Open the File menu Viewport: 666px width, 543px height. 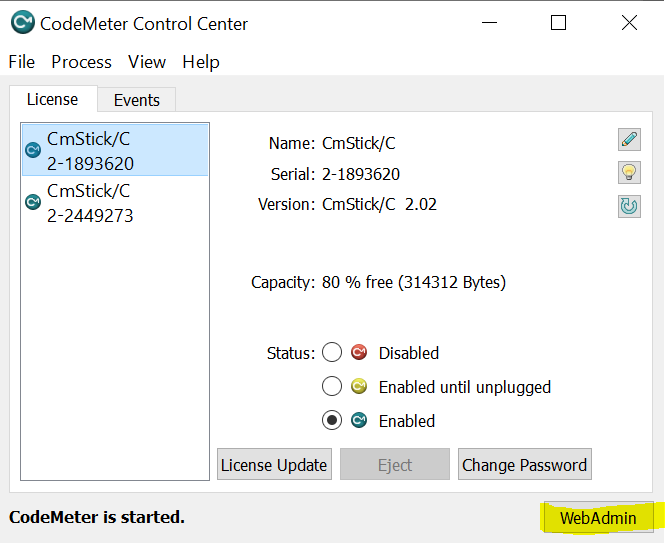[x=22, y=62]
